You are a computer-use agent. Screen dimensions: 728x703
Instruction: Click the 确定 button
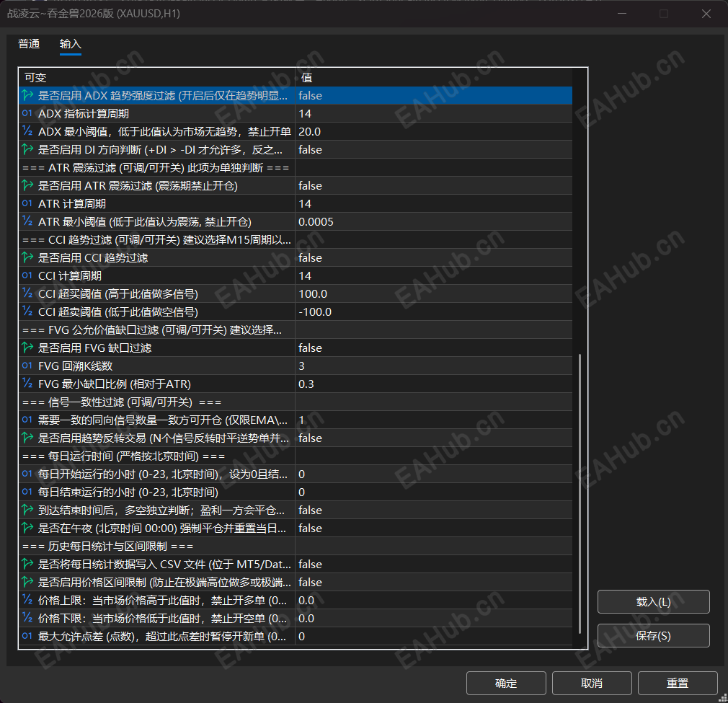click(506, 683)
